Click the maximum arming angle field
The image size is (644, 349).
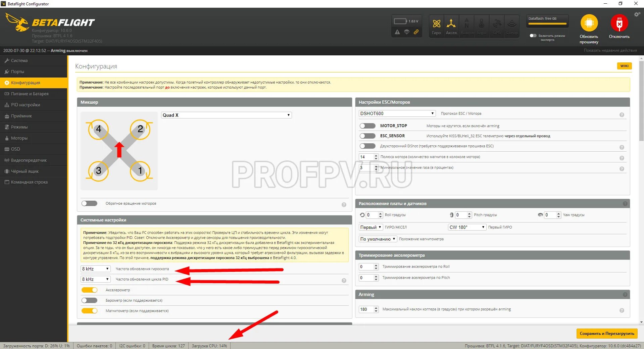point(368,309)
